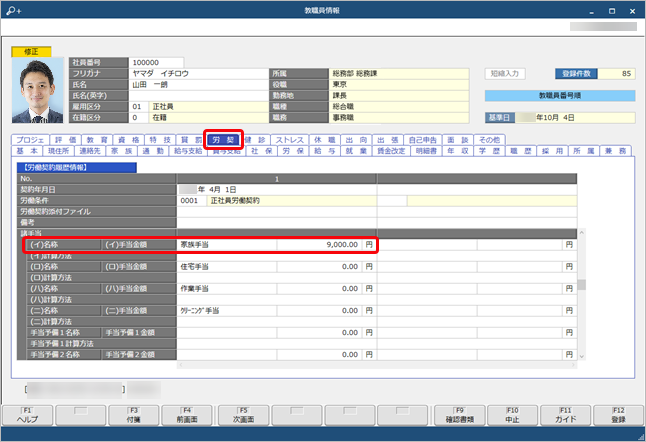Register with the F12 登録 button

click(x=619, y=416)
